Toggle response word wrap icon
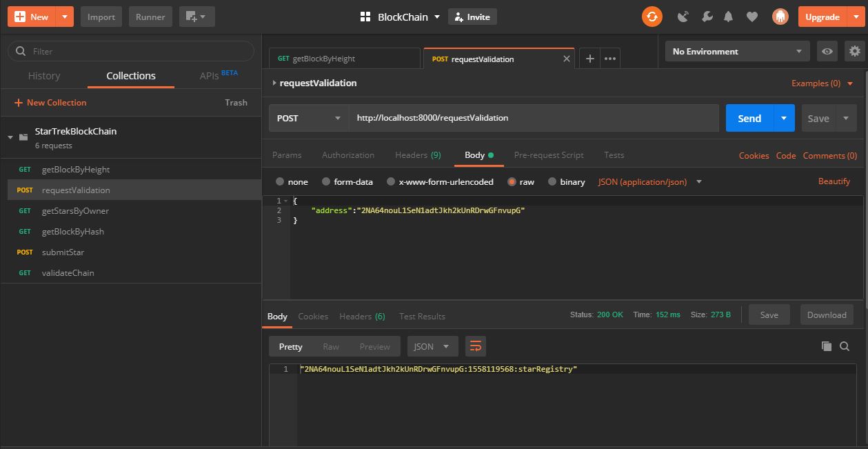868x449 pixels. click(475, 346)
